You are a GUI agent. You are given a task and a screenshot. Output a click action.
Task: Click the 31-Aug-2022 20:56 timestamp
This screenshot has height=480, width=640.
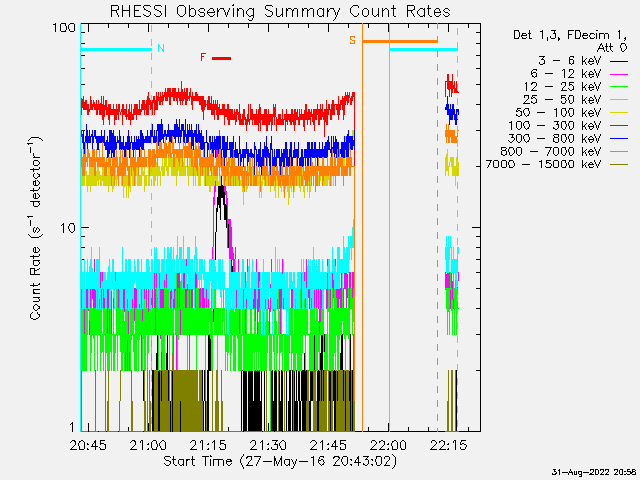point(594,472)
